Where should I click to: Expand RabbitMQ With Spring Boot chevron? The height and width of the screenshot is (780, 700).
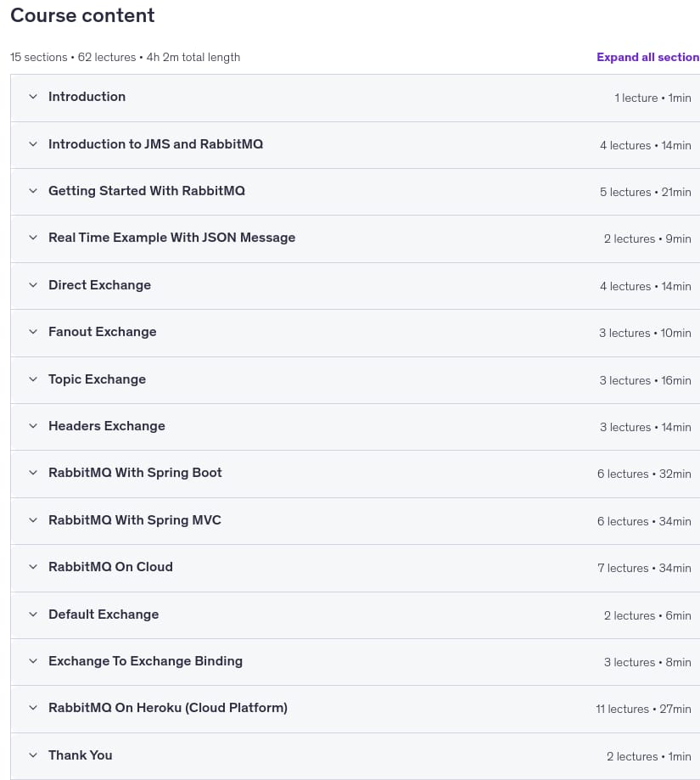(33, 473)
